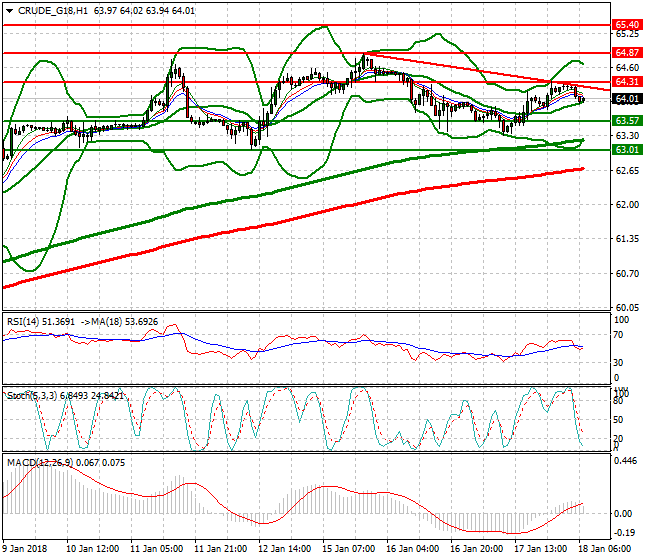This screenshot has height=560, width=650.
Task: Click the 17 Jan 13:00 time label
Action: pyautogui.click(x=541, y=549)
